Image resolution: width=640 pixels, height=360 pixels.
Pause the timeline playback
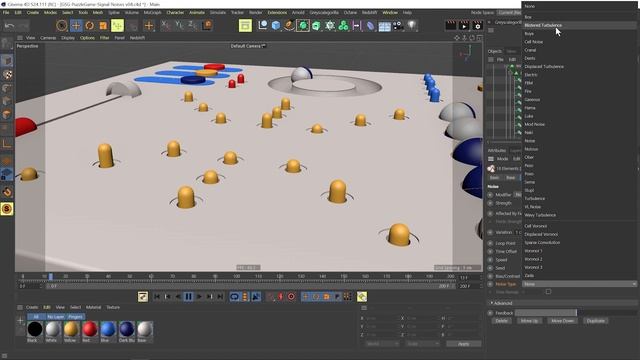pos(189,297)
